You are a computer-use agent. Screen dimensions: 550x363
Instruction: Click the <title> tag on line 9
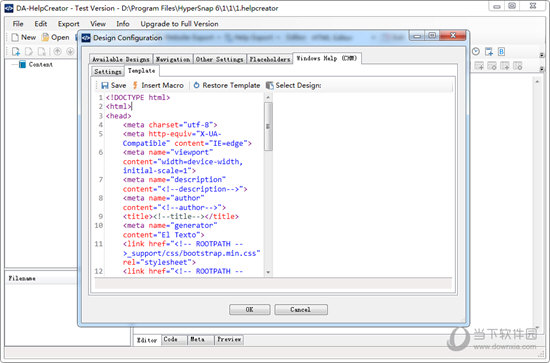point(138,216)
